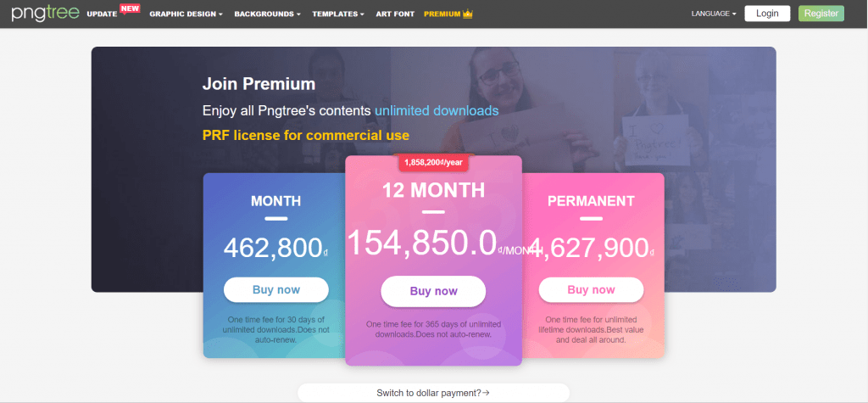Click the NEW badge beside Update
The height and width of the screenshot is (403, 868).
tap(130, 8)
